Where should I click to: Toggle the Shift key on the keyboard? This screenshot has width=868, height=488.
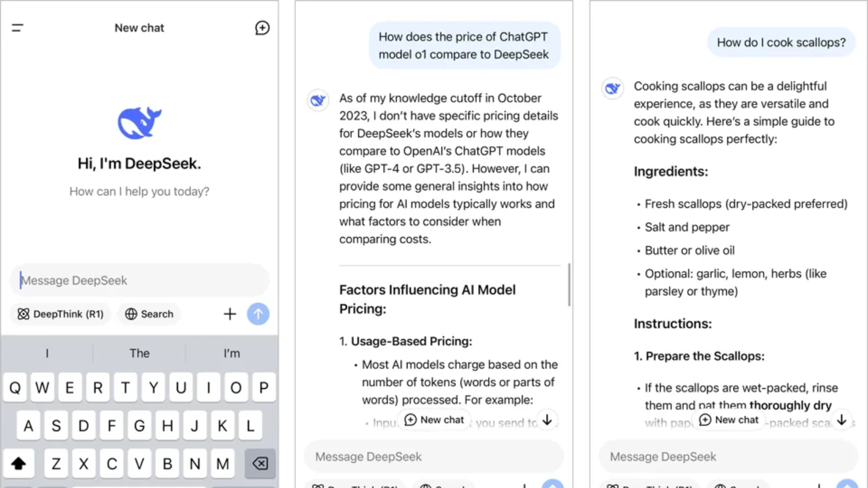18,463
